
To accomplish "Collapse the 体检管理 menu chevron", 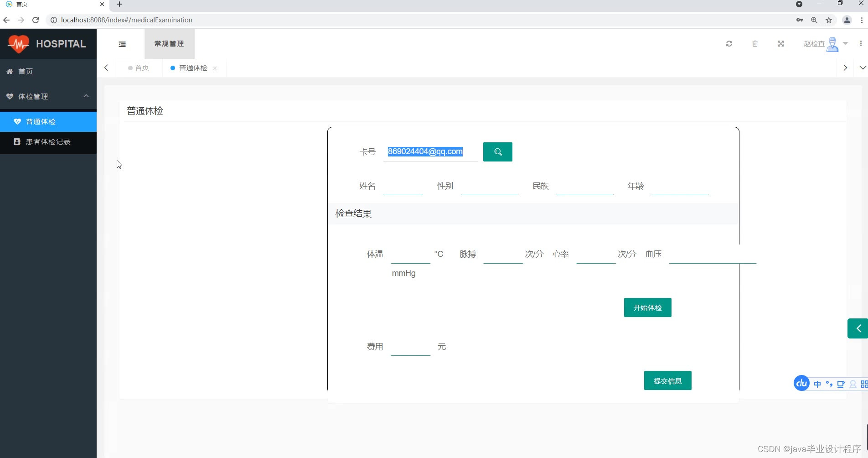I will point(86,96).
